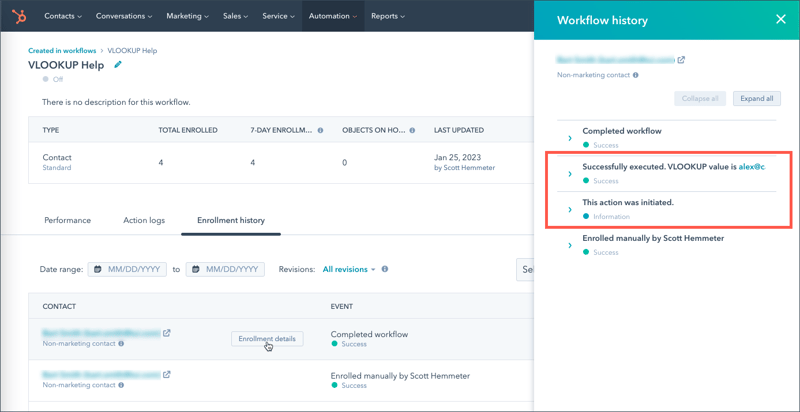800x412 pixels.
Task: Click the CONTACT column header
Action: [59, 306]
